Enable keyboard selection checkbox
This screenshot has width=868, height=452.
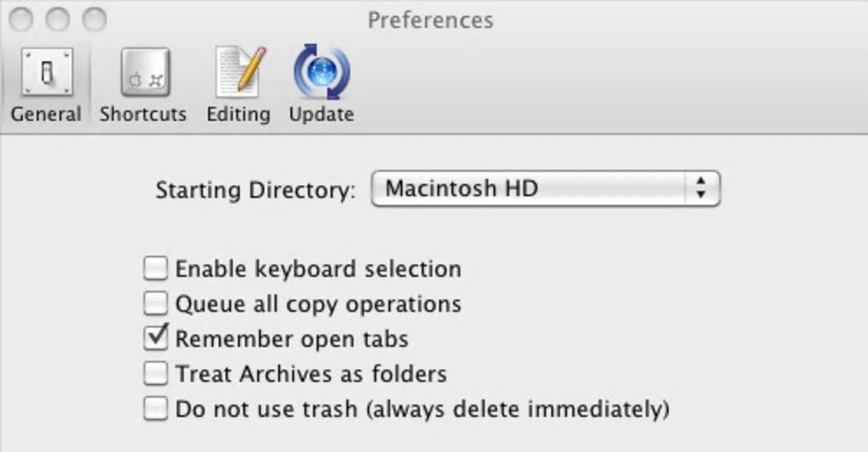[x=155, y=269]
